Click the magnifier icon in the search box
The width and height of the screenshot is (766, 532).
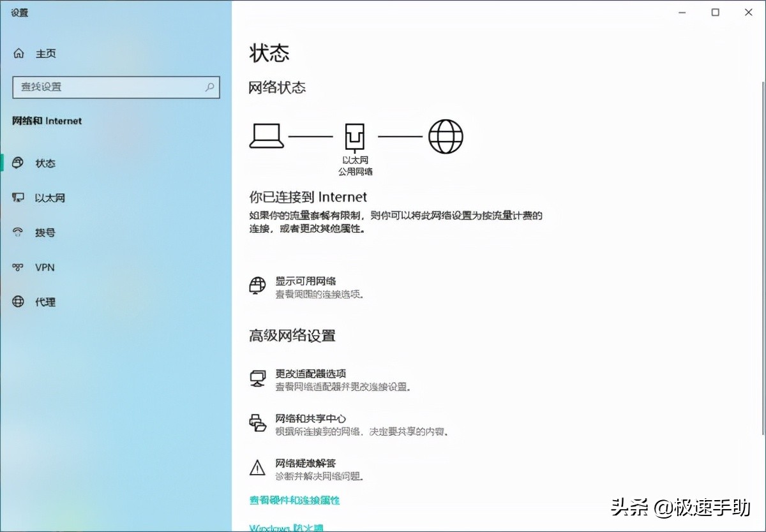(209, 87)
